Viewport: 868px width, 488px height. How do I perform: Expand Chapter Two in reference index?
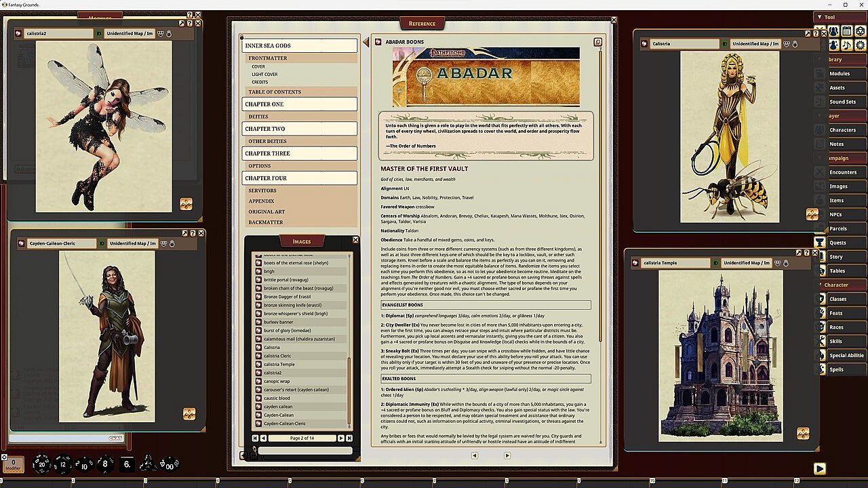[299, 129]
